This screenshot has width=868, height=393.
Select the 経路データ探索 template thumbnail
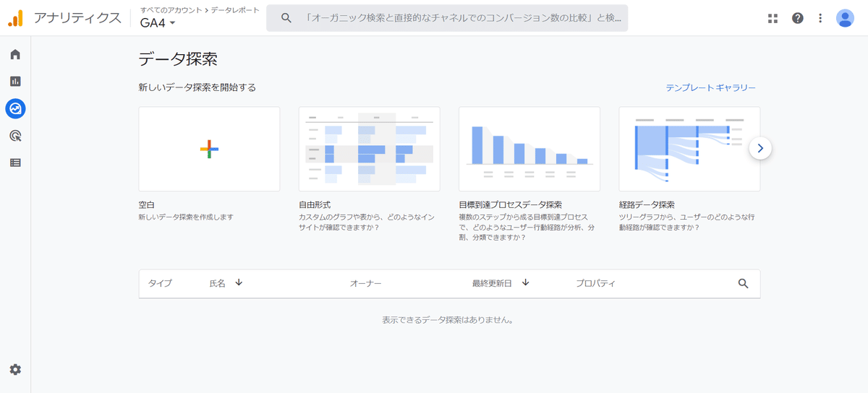[689, 149]
